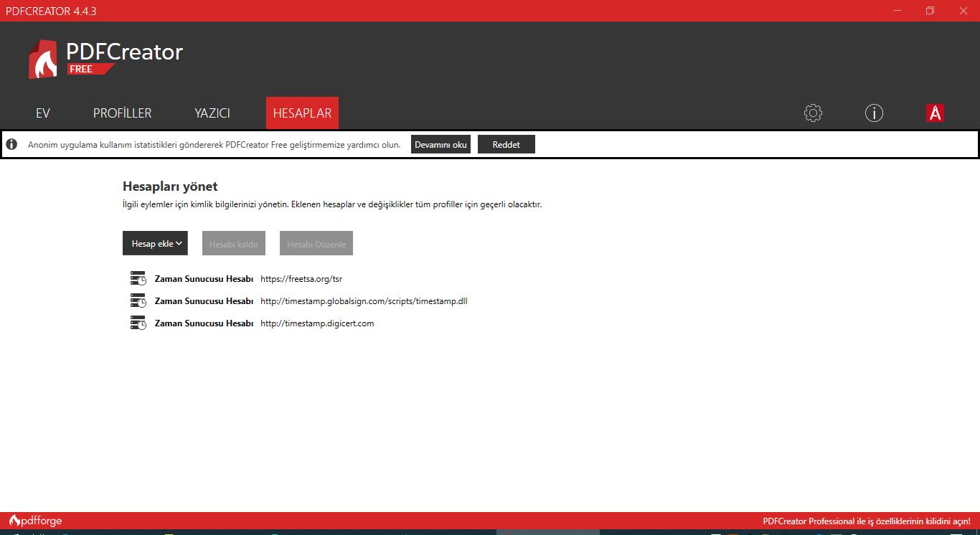Restore down the PDFCreator window
Viewport: 980px width, 535px height.
click(930, 10)
